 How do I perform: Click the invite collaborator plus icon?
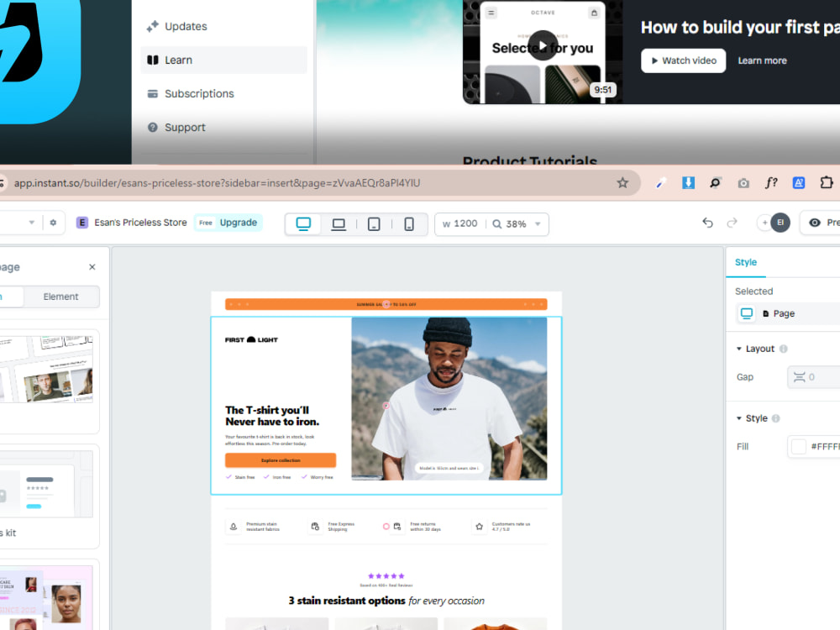tap(764, 223)
